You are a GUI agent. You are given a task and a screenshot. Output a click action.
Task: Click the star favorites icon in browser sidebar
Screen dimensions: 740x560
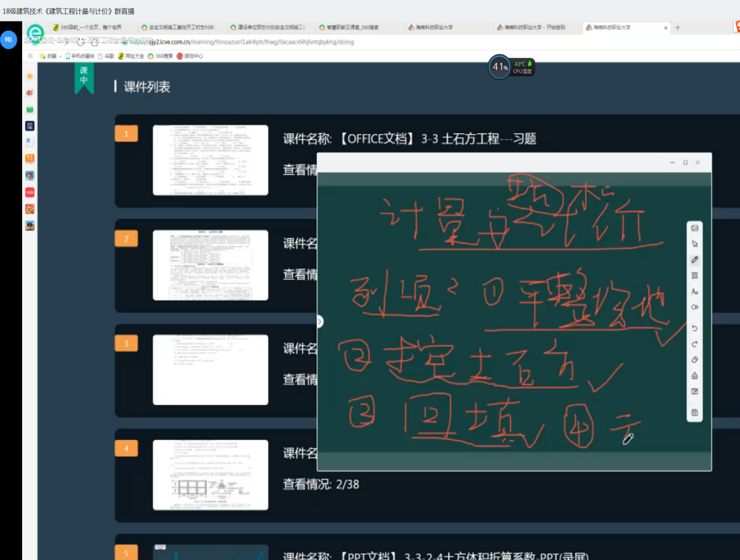click(x=30, y=76)
